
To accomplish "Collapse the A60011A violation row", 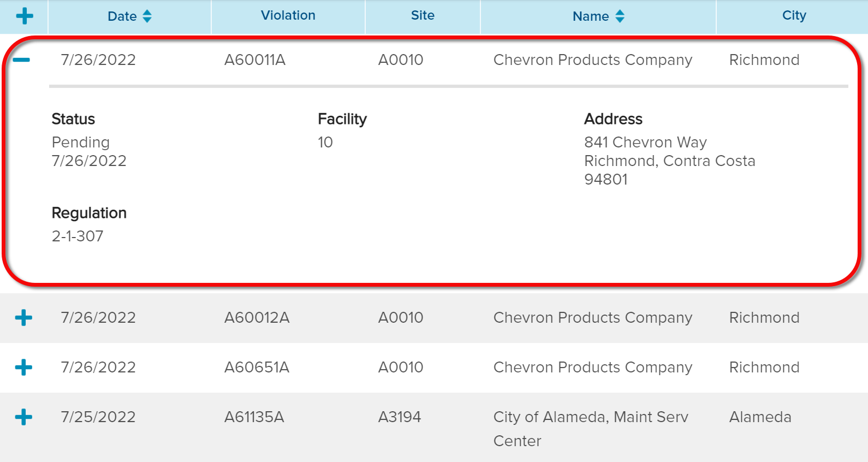I will [x=21, y=60].
